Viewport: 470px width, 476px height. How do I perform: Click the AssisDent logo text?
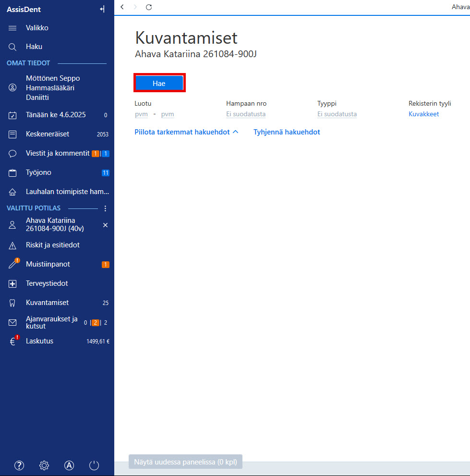pyautogui.click(x=24, y=10)
